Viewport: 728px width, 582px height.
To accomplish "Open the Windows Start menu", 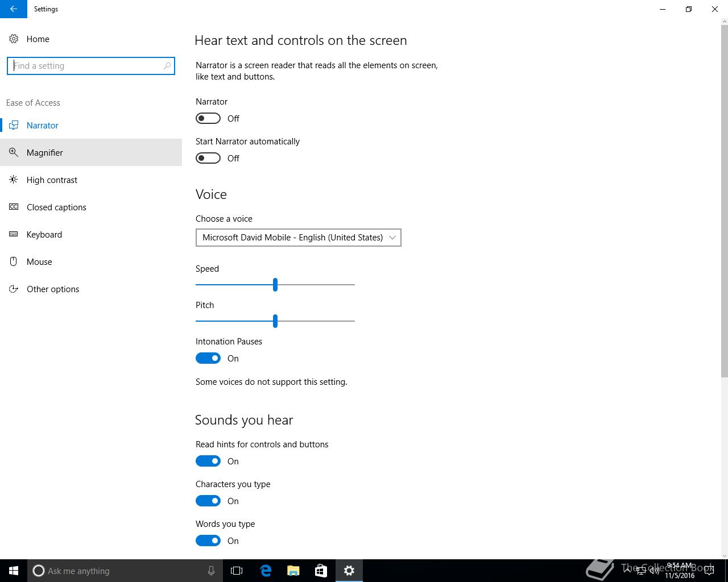I will click(14, 571).
